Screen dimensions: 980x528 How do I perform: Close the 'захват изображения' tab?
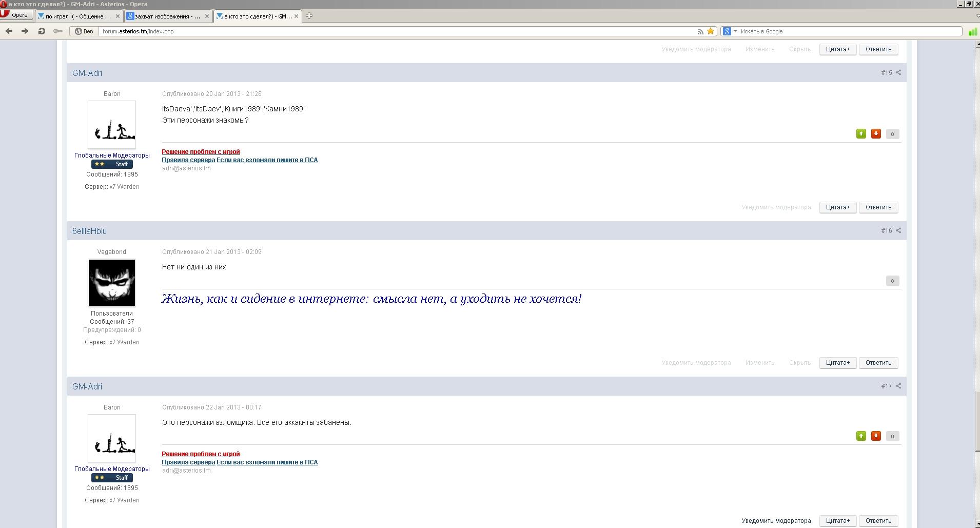pyautogui.click(x=207, y=16)
